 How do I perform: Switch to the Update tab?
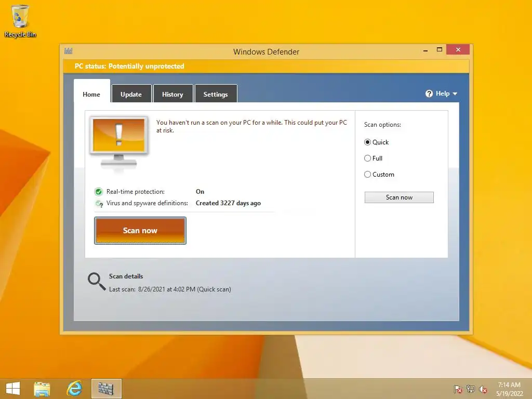click(x=131, y=94)
